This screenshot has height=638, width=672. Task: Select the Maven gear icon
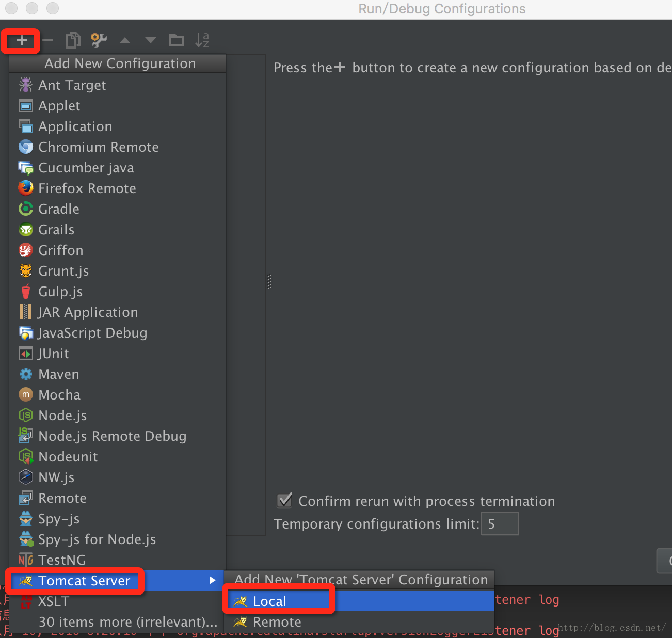tap(26, 374)
